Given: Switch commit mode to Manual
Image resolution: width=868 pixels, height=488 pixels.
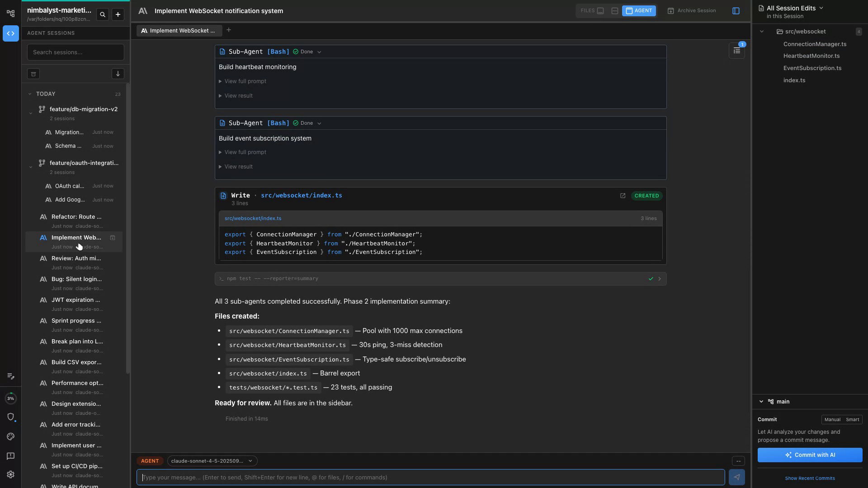Looking at the screenshot, I should [832, 419].
